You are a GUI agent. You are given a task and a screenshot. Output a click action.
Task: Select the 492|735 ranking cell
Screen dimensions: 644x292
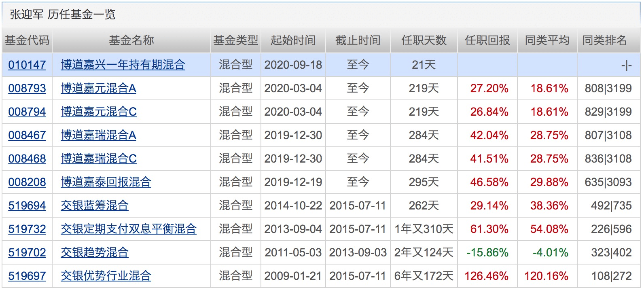(608, 205)
